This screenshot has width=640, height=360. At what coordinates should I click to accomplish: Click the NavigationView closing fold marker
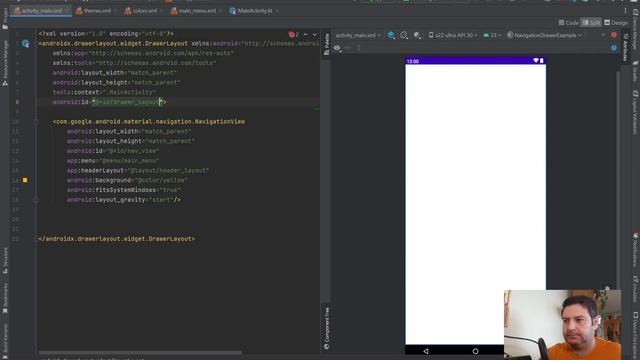pyautogui.click(x=36, y=200)
